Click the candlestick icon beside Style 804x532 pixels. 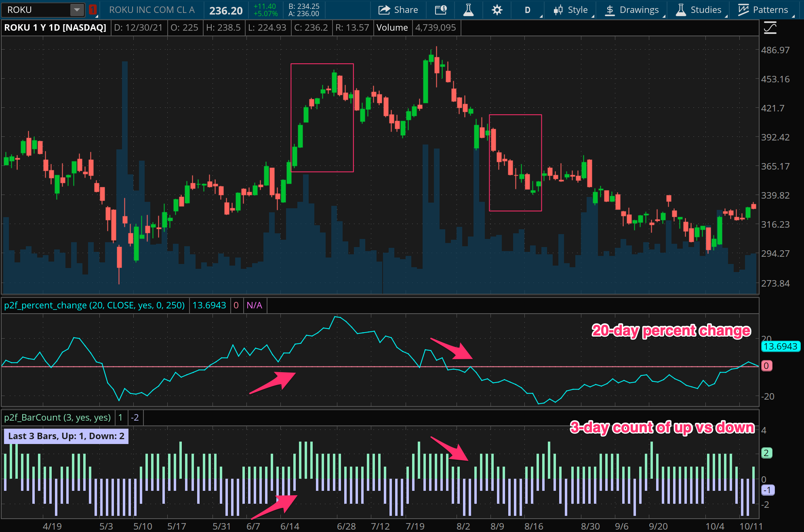558,10
